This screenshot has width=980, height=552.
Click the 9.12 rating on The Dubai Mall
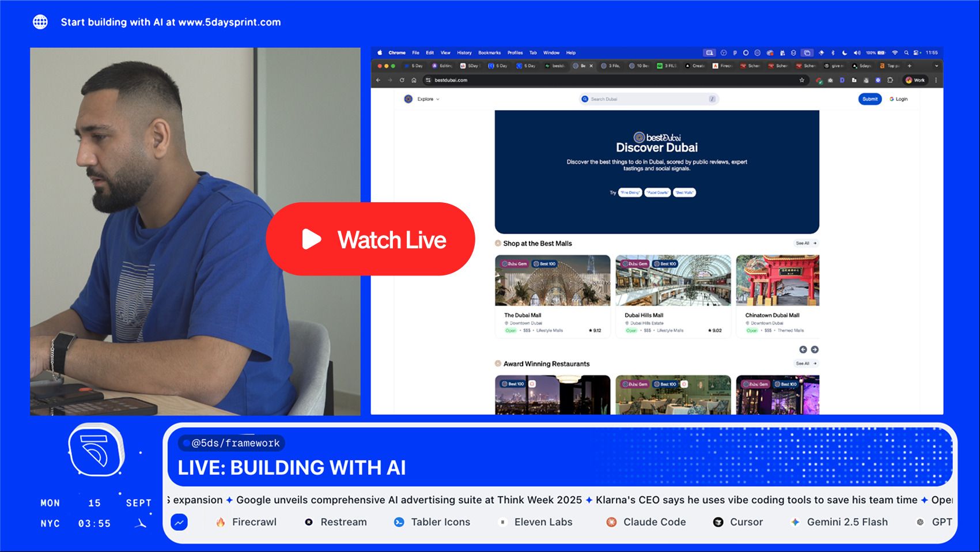(595, 331)
